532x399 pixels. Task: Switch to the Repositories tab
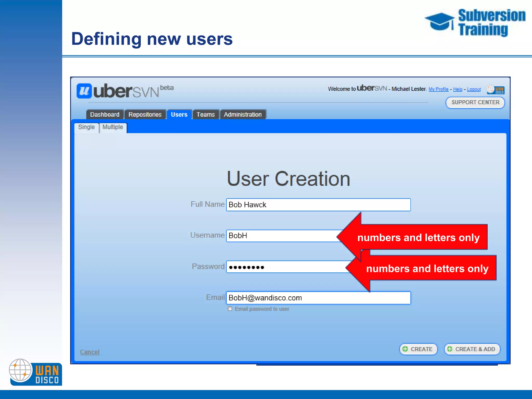click(145, 115)
